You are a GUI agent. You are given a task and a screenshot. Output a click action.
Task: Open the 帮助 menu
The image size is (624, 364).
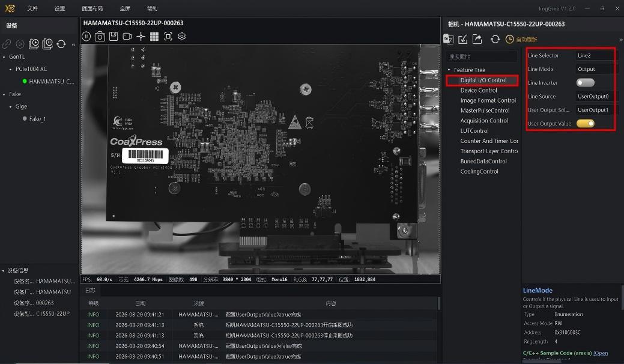[152, 8]
